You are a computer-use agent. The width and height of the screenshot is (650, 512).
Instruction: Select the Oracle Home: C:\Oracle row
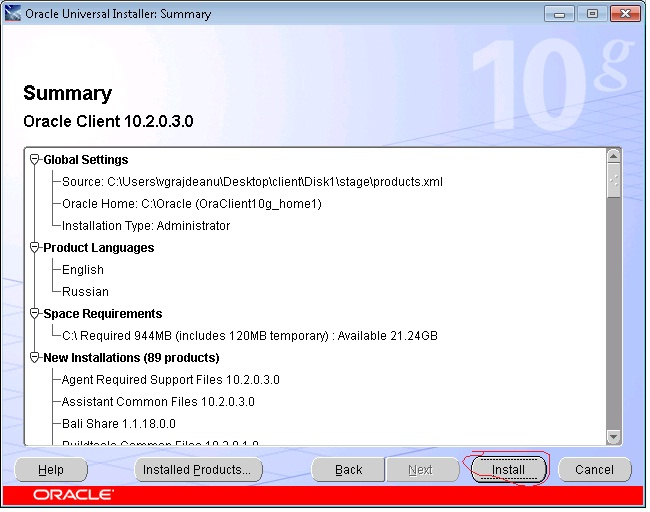click(x=192, y=204)
